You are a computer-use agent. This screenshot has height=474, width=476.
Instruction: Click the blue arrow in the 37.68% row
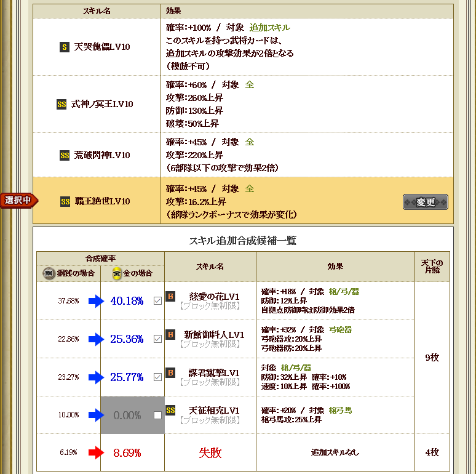96,301
